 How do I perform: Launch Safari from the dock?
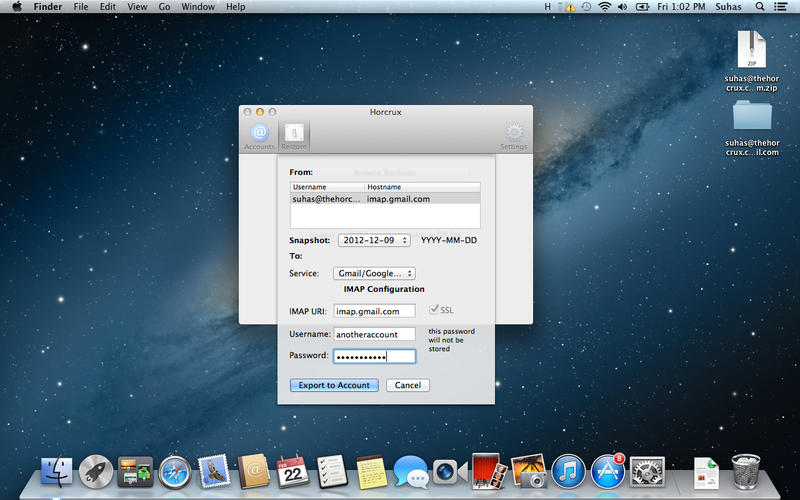point(174,470)
